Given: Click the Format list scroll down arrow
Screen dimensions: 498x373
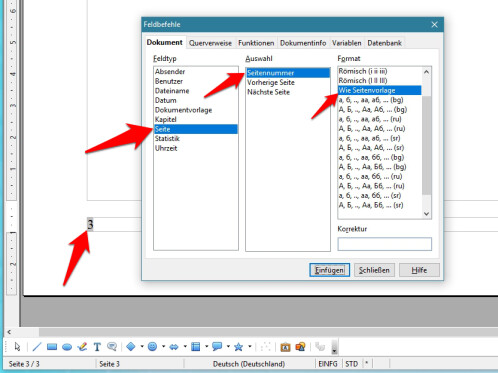Looking at the screenshot, I should pos(426,214).
